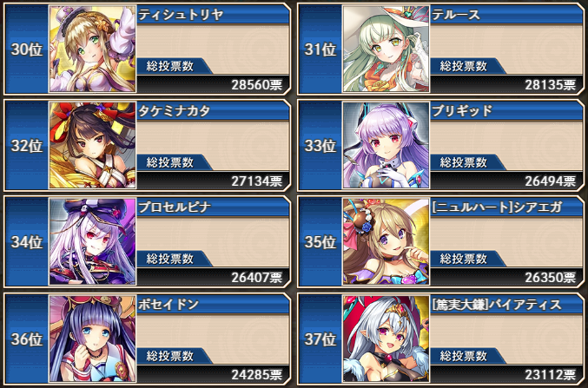Click the 31位 rank badge

320,49
